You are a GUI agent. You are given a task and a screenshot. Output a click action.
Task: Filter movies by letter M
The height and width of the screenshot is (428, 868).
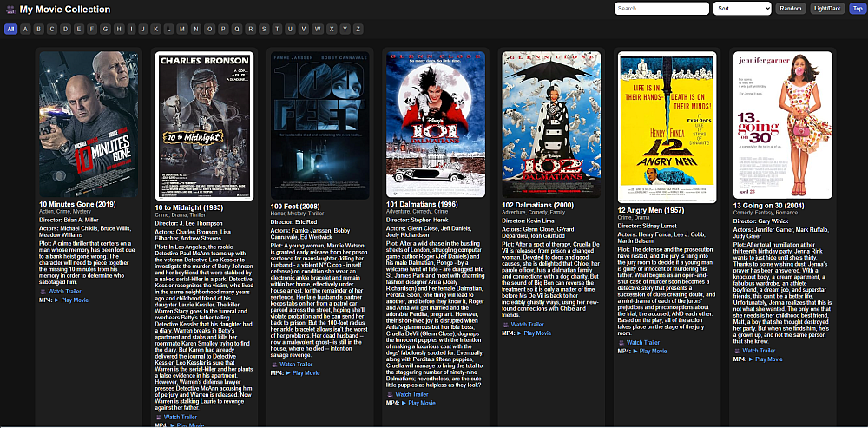[182, 30]
